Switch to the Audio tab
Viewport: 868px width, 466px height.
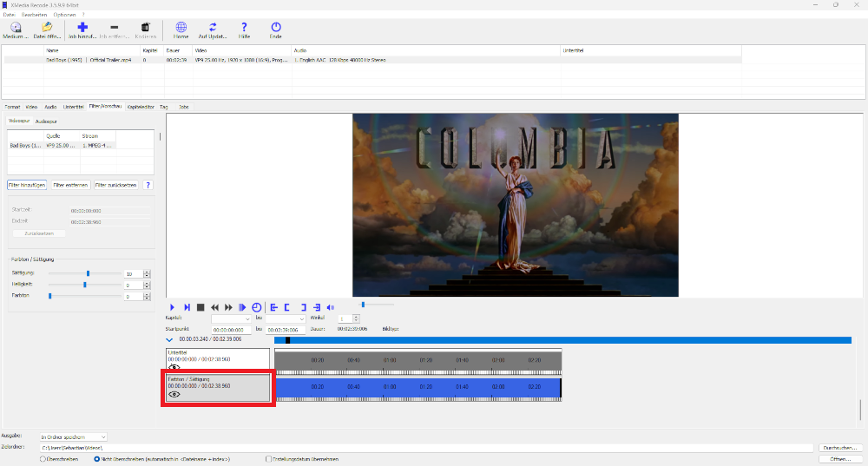point(50,107)
